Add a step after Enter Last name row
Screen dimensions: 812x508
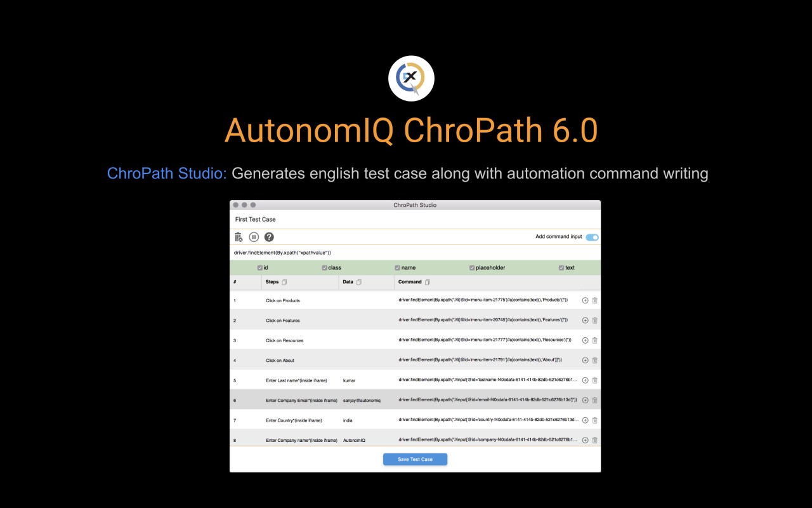(585, 380)
